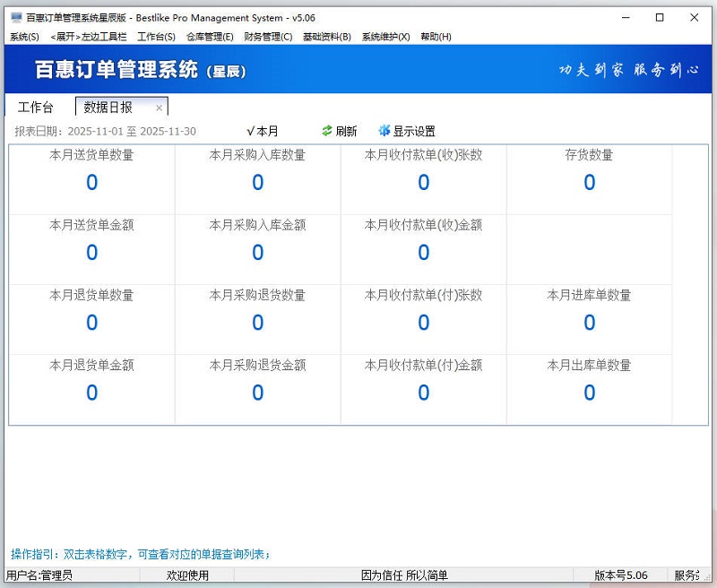
Task: Switch to the 工作台 tab
Action: pyautogui.click(x=34, y=107)
